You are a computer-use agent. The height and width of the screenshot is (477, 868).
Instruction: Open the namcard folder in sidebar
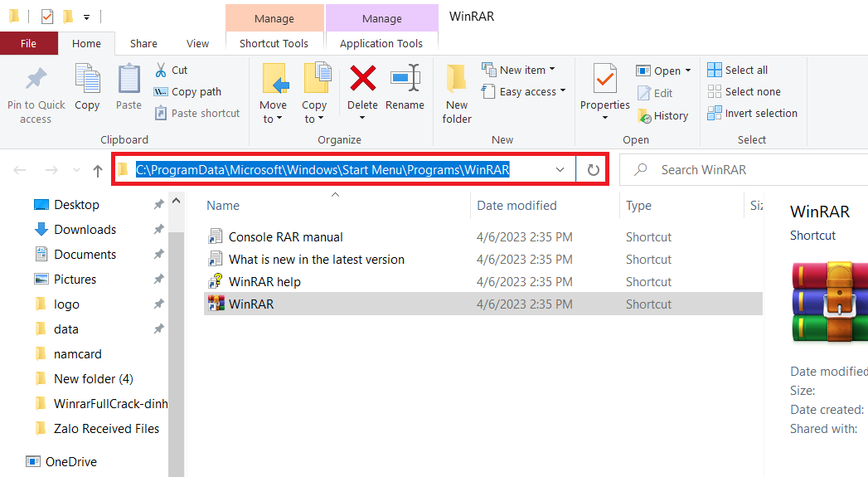click(x=77, y=354)
